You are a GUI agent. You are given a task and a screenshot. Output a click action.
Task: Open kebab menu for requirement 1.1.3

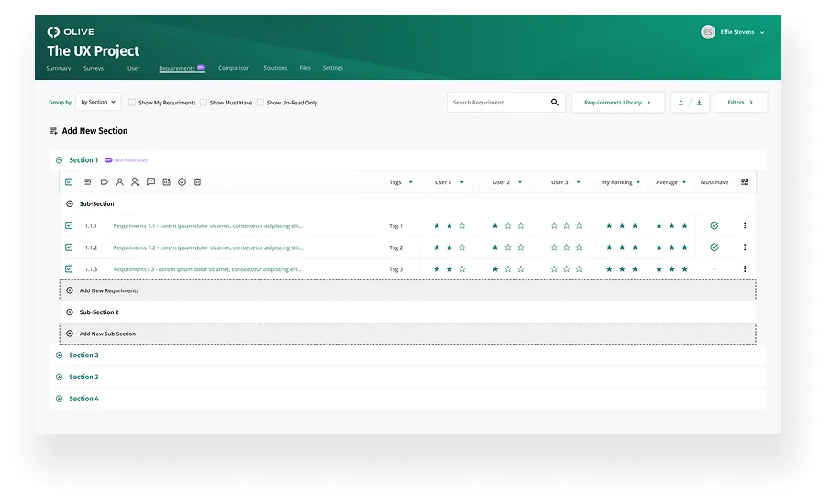[745, 268]
